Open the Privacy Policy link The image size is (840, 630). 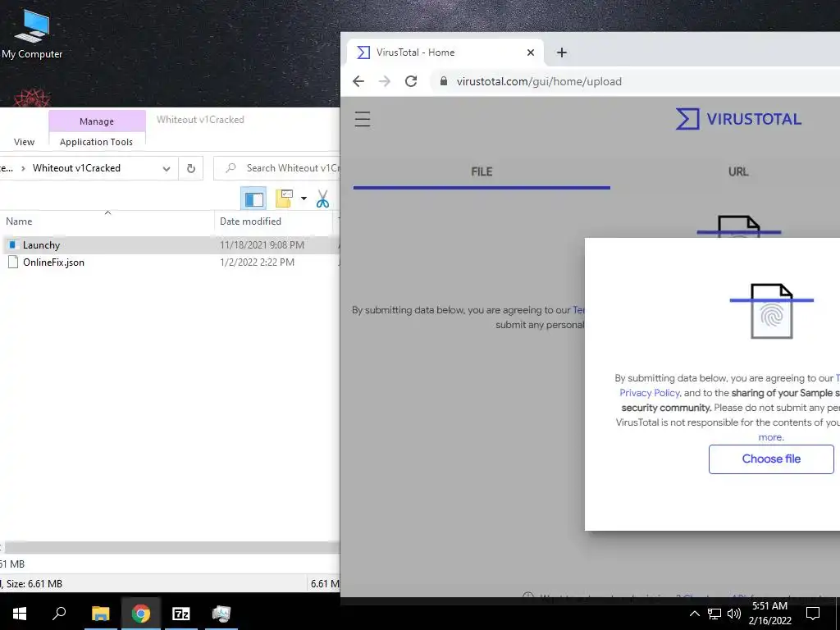pos(650,393)
